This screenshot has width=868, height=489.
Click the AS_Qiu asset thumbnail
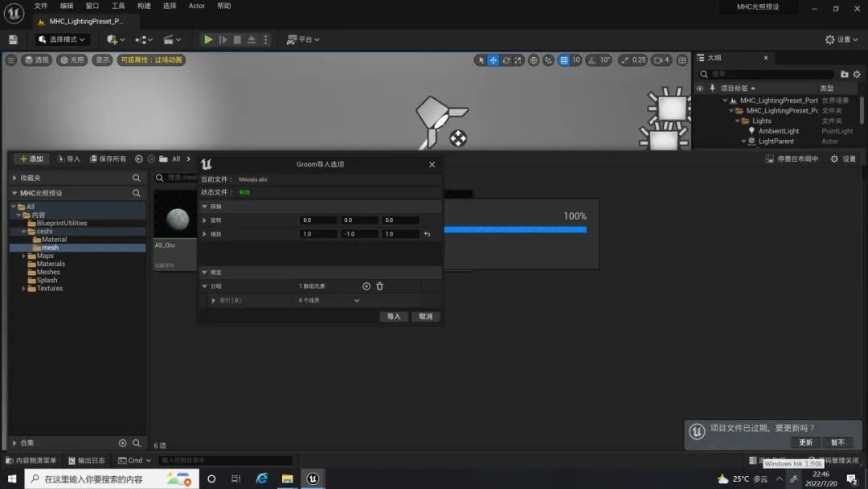[x=174, y=215]
